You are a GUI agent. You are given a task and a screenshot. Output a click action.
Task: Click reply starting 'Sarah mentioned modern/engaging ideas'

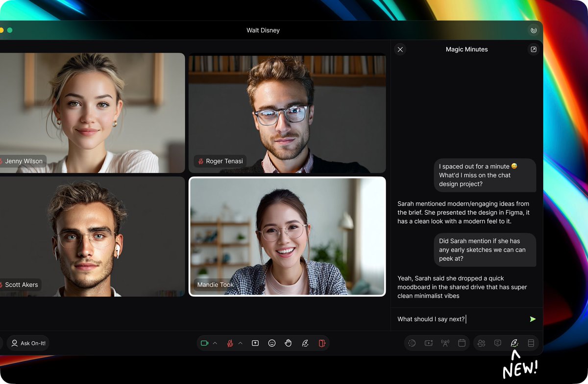[464, 212]
